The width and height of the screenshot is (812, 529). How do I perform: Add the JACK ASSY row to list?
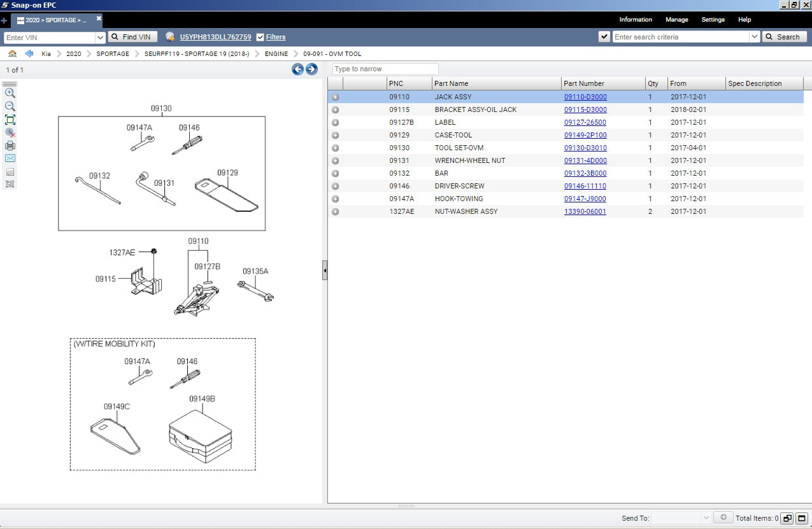(x=336, y=97)
